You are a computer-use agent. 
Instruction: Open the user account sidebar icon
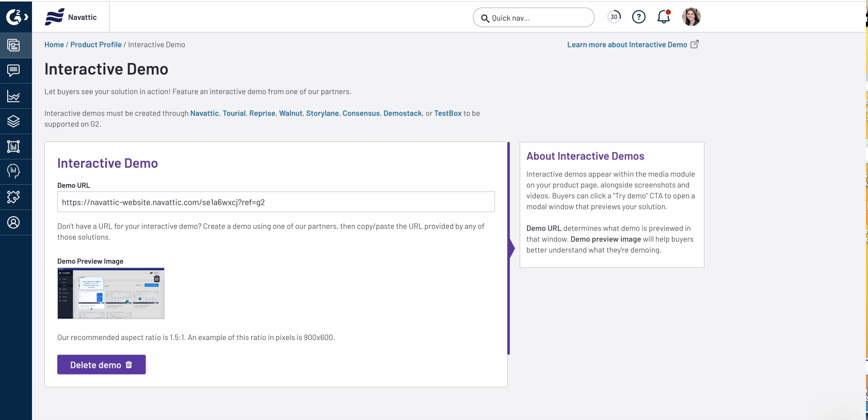point(13,222)
